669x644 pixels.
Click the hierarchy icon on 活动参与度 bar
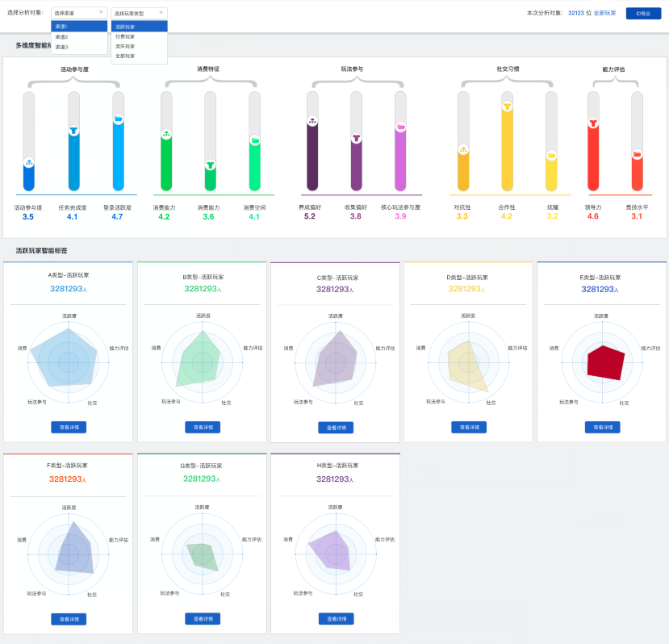(x=28, y=161)
